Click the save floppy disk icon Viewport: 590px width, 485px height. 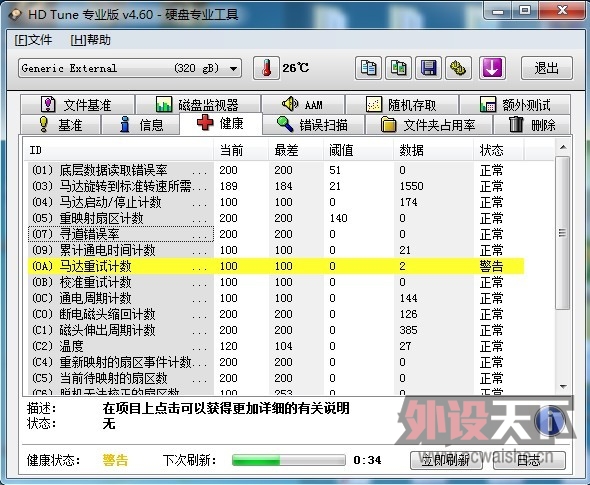point(429,68)
